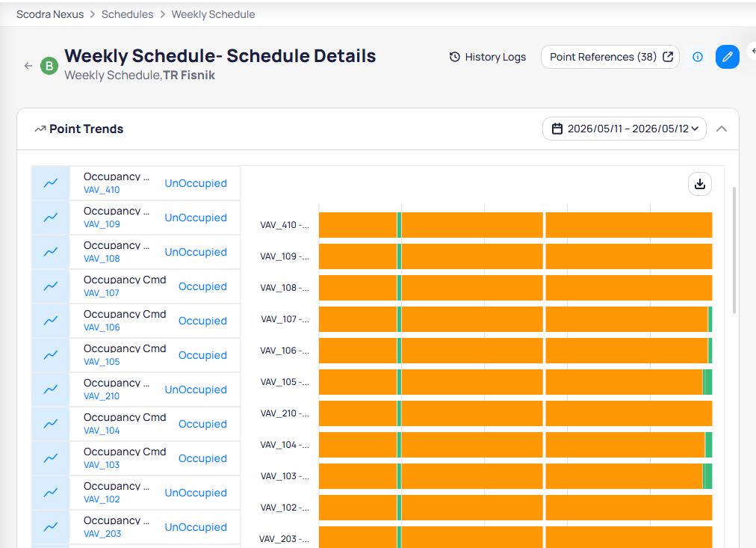Open History Logs
The image size is (756, 548).
point(488,57)
